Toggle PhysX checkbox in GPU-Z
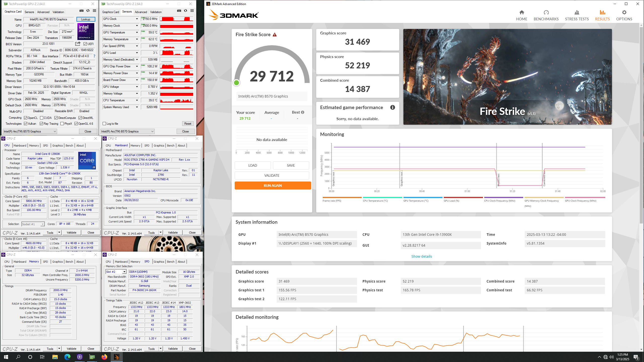 (x=62, y=124)
